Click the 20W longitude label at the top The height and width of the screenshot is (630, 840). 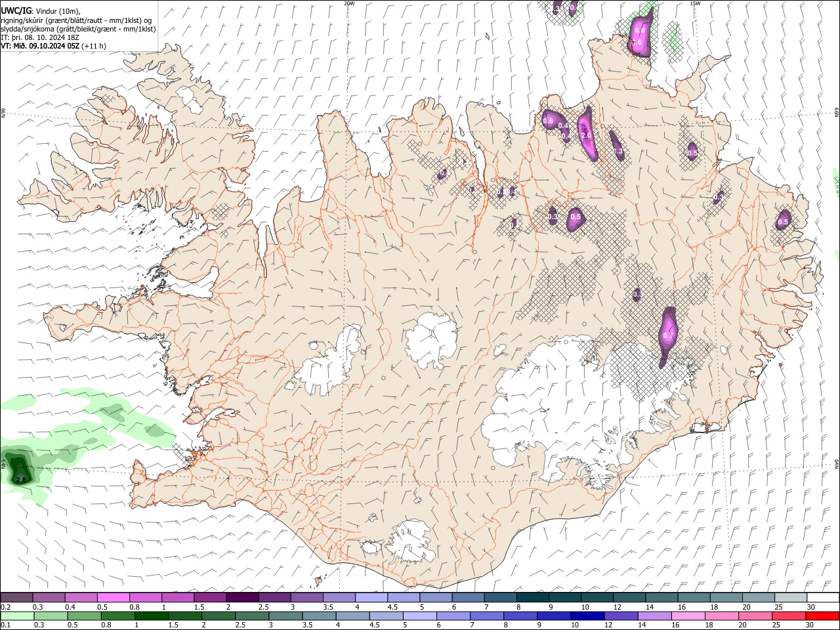[349, 3]
